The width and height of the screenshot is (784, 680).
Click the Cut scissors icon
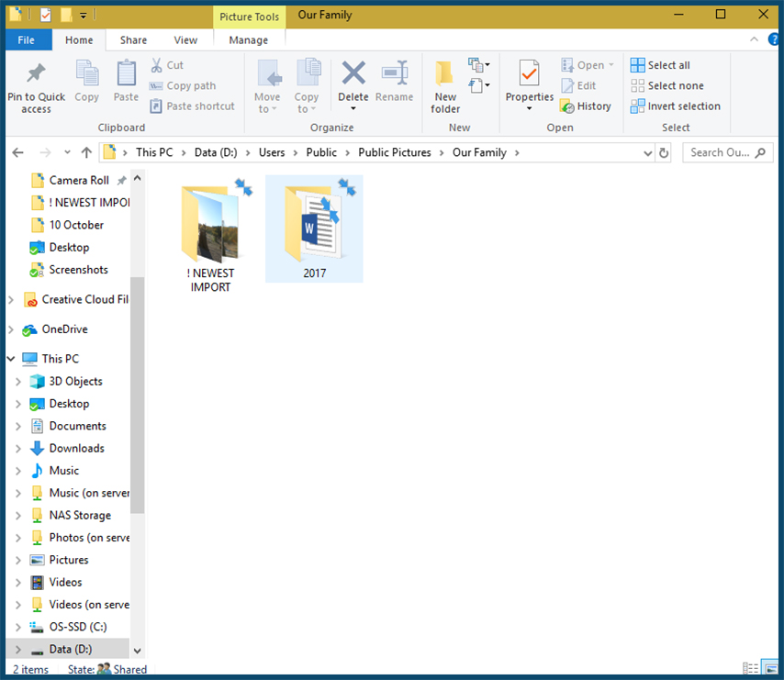pyautogui.click(x=156, y=65)
